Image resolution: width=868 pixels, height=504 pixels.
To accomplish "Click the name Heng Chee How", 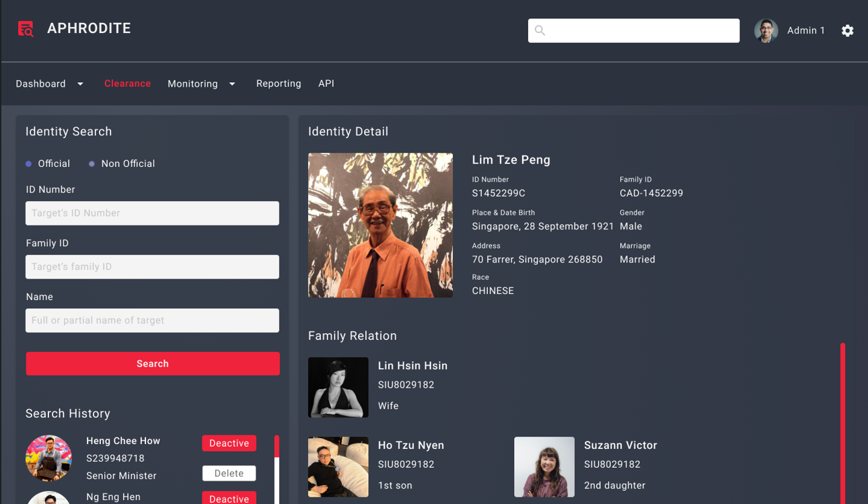I will point(123,441).
